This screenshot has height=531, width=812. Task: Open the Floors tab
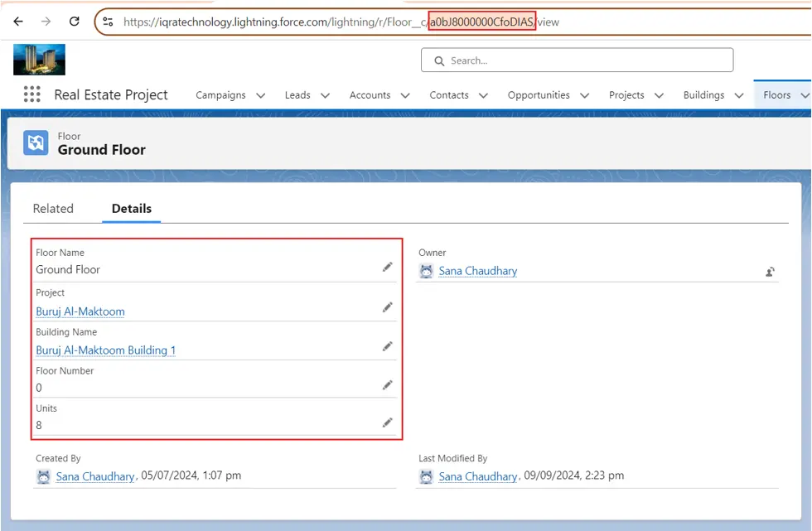click(777, 95)
